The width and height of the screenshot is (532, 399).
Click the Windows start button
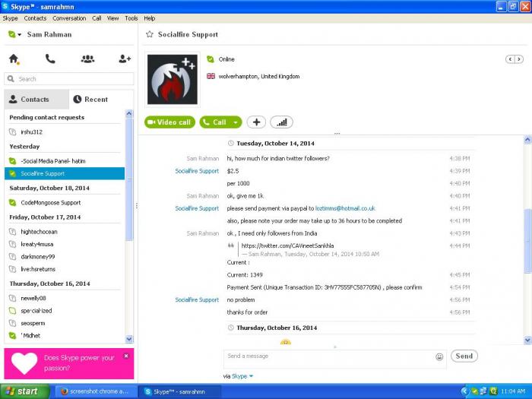pyautogui.click(x=25, y=391)
